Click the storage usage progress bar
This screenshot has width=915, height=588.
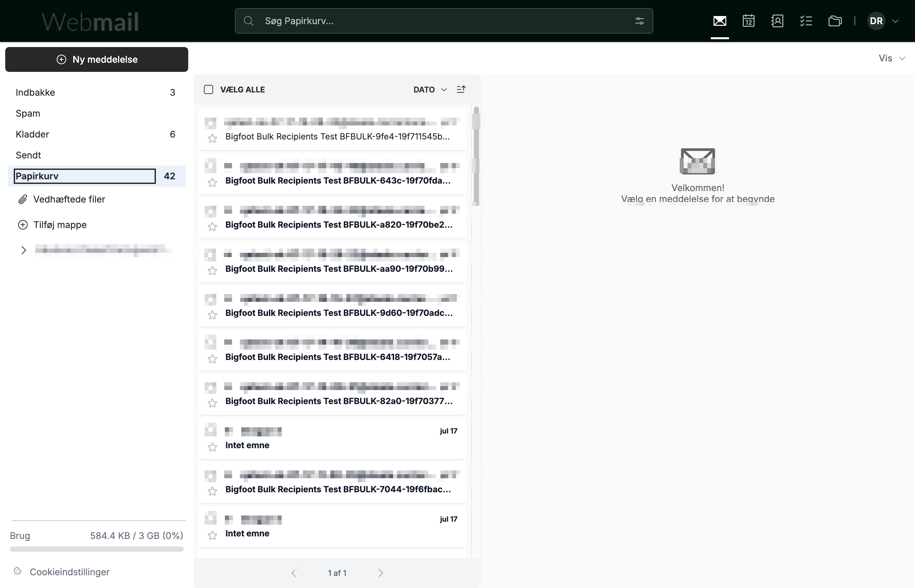pyautogui.click(x=97, y=549)
